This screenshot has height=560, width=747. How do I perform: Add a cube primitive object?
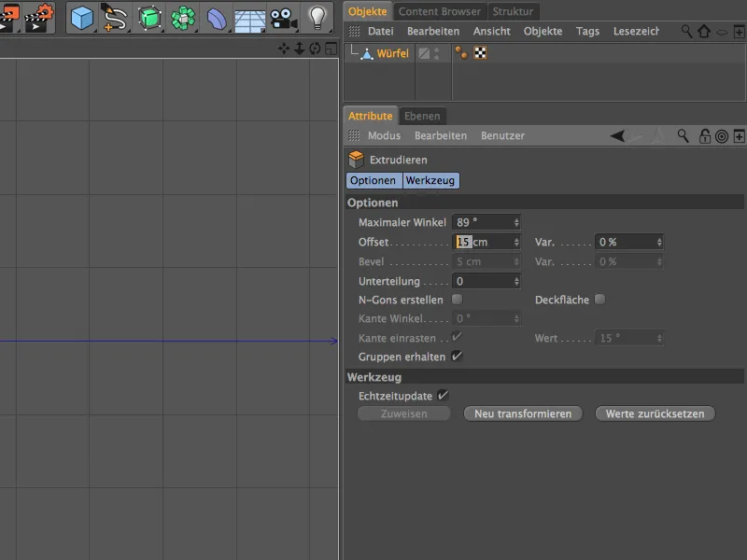click(82, 18)
